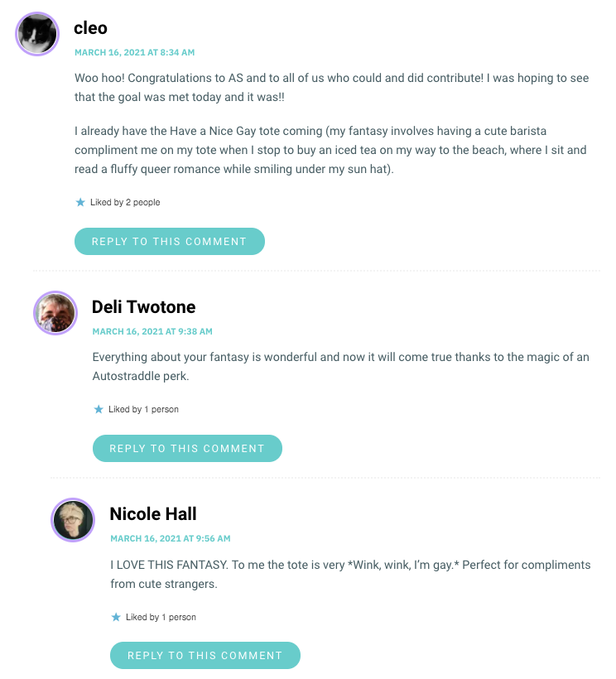The height and width of the screenshot is (679, 616).
Task: Reply to cleo's comment
Action: (170, 241)
